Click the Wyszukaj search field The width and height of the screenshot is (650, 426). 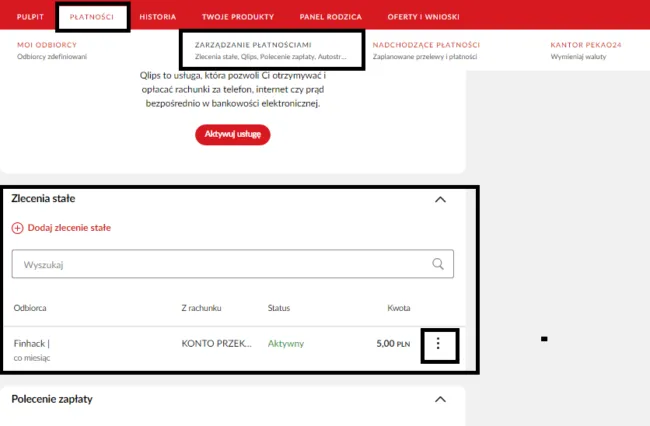pos(220,264)
